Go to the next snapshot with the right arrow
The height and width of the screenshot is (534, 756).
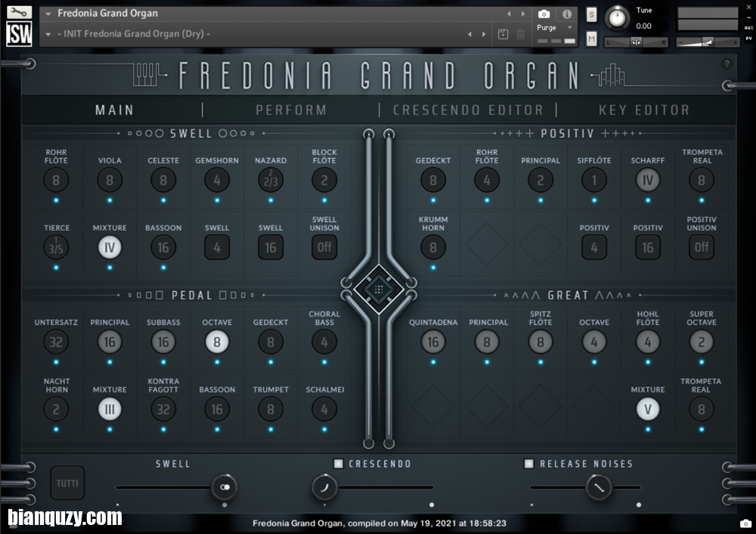click(484, 34)
